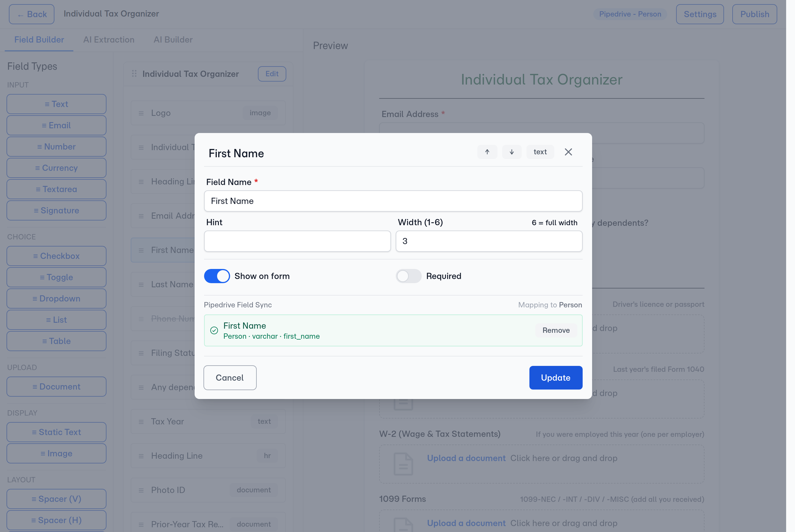Publish the form
795x532 pixels.
[x=754, y=14]
